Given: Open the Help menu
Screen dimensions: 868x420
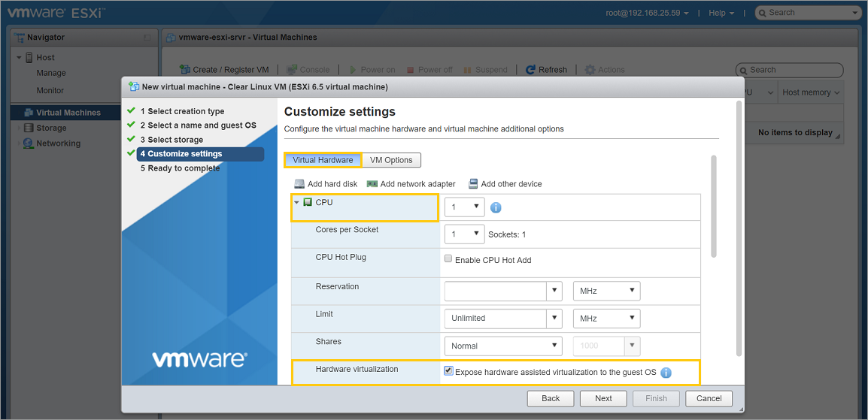Looking at the screenshot, I should point(721,13).
